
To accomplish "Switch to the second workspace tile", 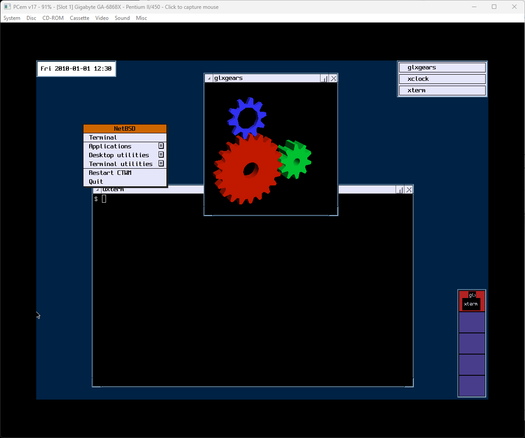I will pyautogui.click(x=472, y=322).
